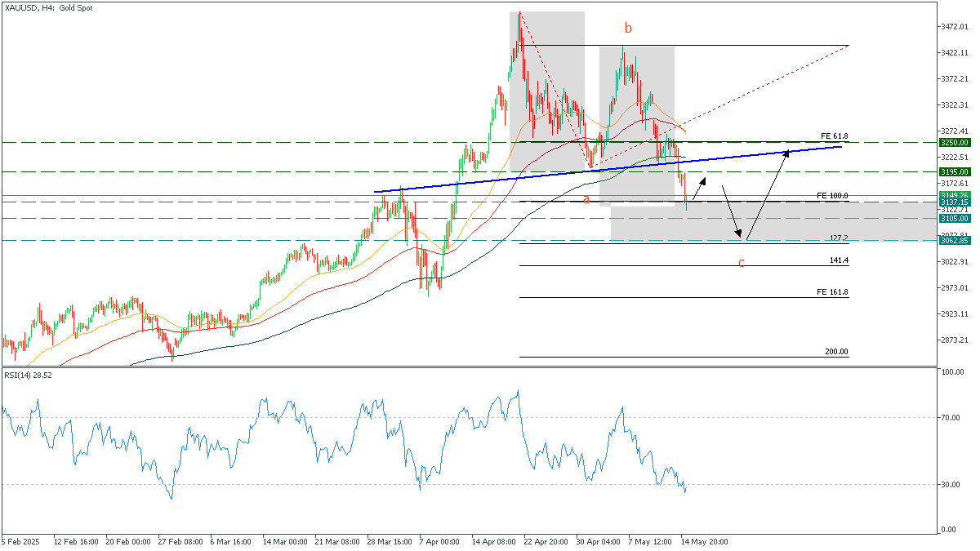Click the 3222.51 price axis value

tap(954, 157)
